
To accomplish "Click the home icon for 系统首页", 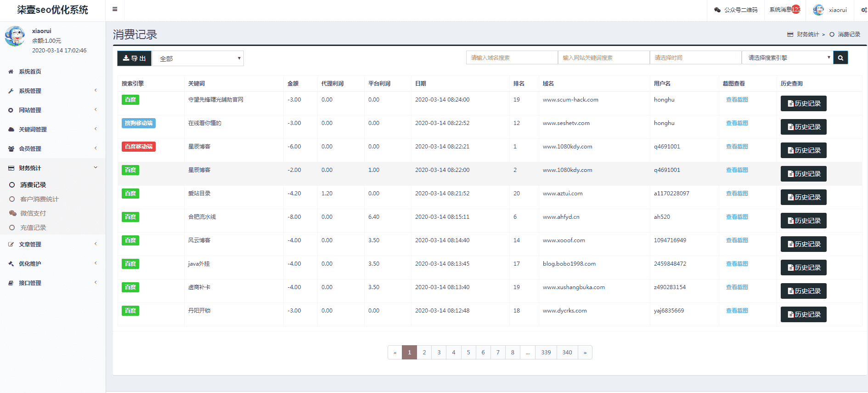I will tap(11, 72).
